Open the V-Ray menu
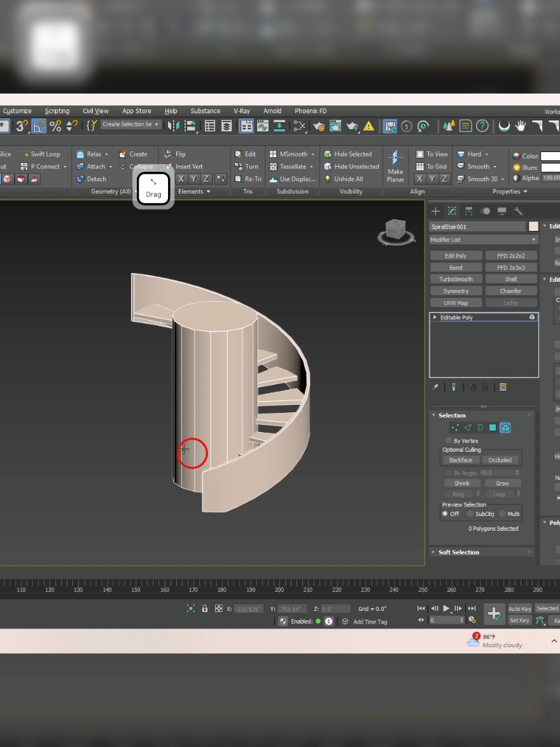Viewport: 560px width, 747px height. point(242,111)
